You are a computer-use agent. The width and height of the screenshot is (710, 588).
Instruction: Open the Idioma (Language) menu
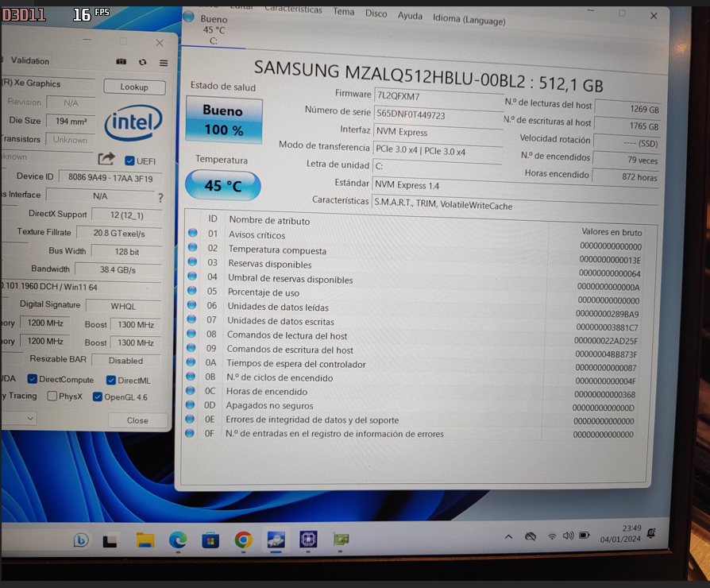(469, 20)
